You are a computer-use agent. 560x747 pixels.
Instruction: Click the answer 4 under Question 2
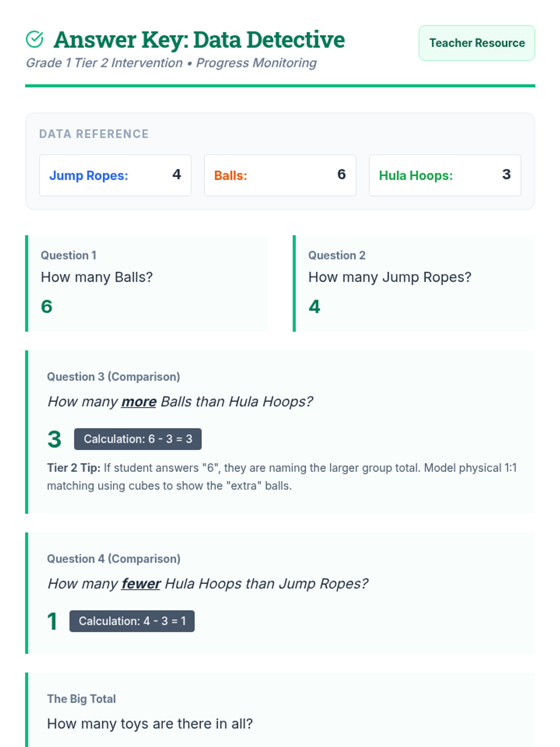click(315, 307)
